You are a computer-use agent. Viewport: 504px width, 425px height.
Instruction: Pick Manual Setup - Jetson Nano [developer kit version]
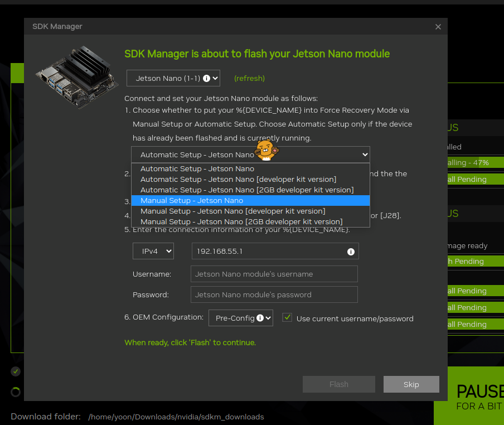click(250, 211)
